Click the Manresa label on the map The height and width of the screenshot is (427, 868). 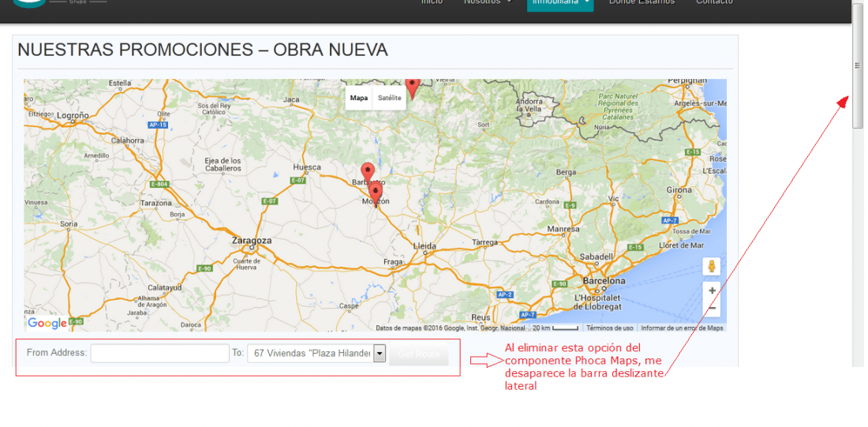(x=563, y=229)
